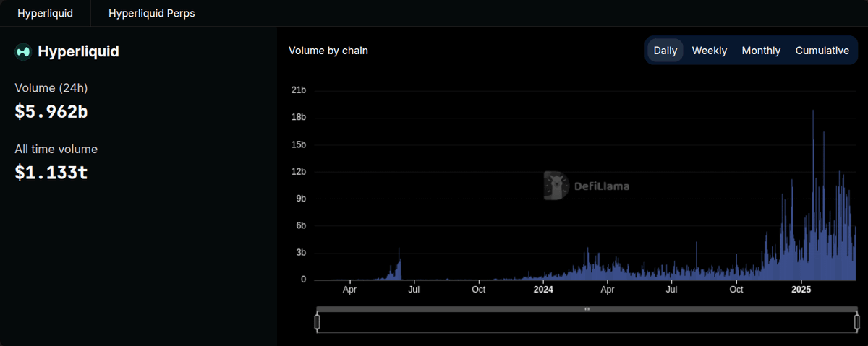
Task: Click the 15b y-axis label
Action: point(299,144)
